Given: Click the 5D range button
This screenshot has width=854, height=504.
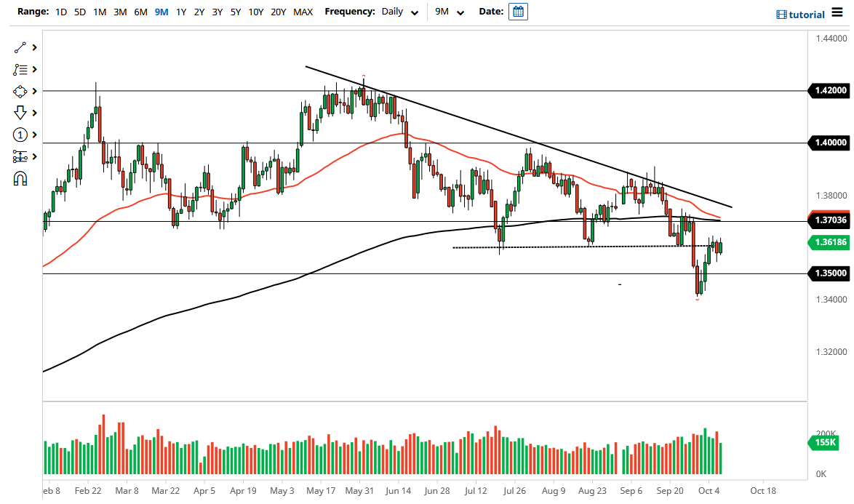Looking at the screenshot, I should [x=80, y=12].
